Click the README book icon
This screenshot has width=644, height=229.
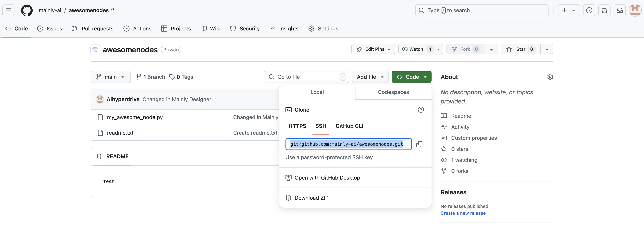coord(100,156)
